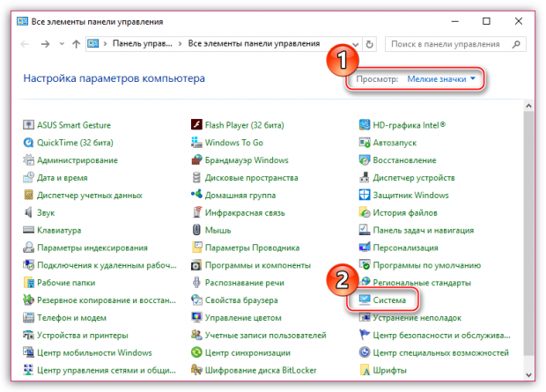The height and width of the screenshot is (392, 546).
Task: Click the search control panel input field
Action: click(x=449, y=41)
